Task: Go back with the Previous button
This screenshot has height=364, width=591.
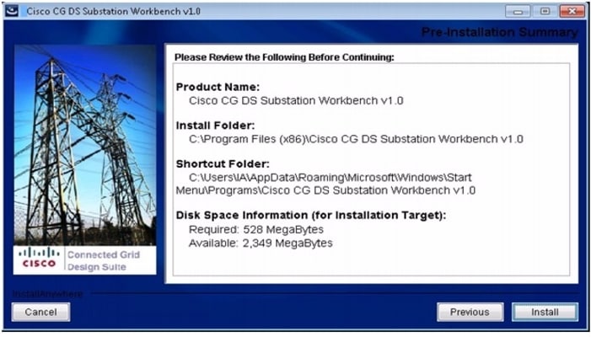Action: 470,312
